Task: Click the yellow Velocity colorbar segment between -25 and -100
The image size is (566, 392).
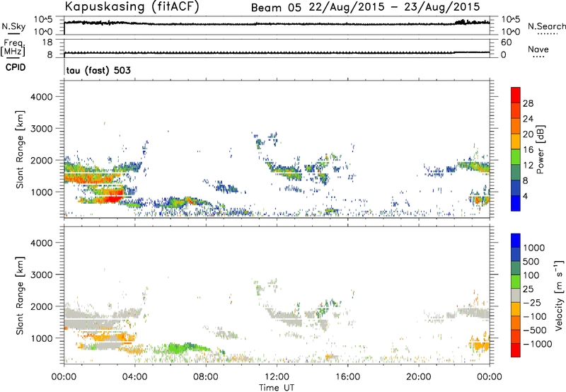Action: [x=516, y=309]
